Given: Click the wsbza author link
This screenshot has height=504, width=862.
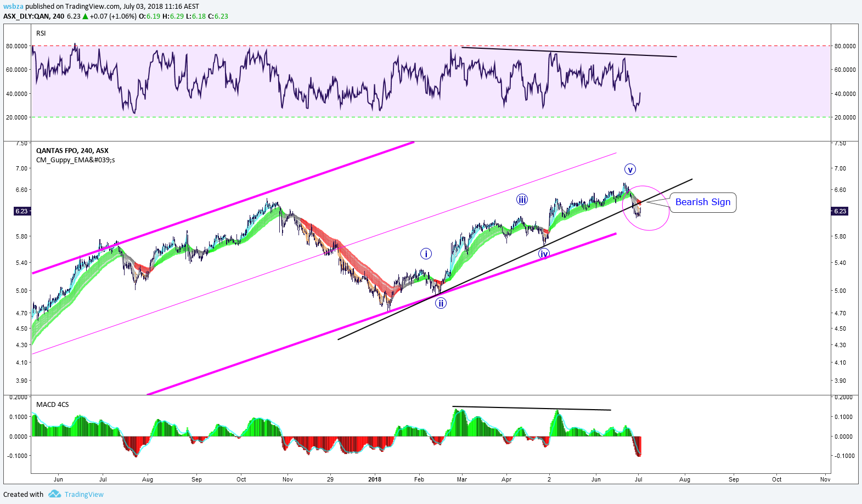Looking at the screenshot, I should (13, 7).
